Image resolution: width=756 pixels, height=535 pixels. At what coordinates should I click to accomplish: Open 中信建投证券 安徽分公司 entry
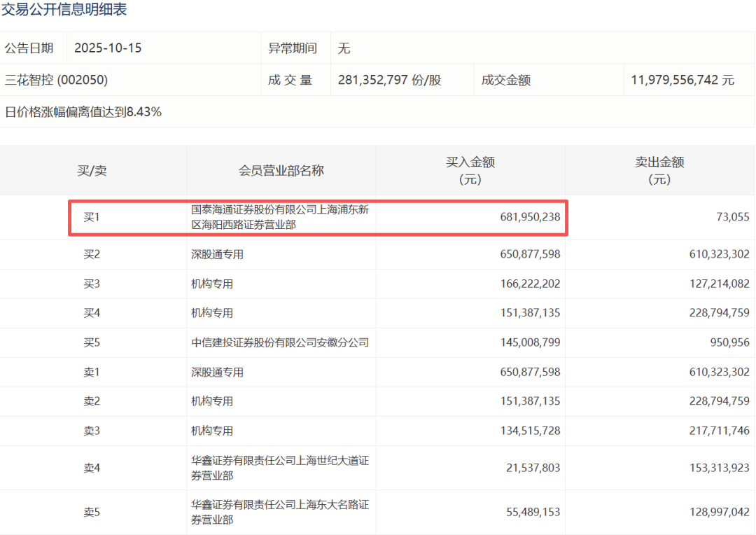click(280, 342)
